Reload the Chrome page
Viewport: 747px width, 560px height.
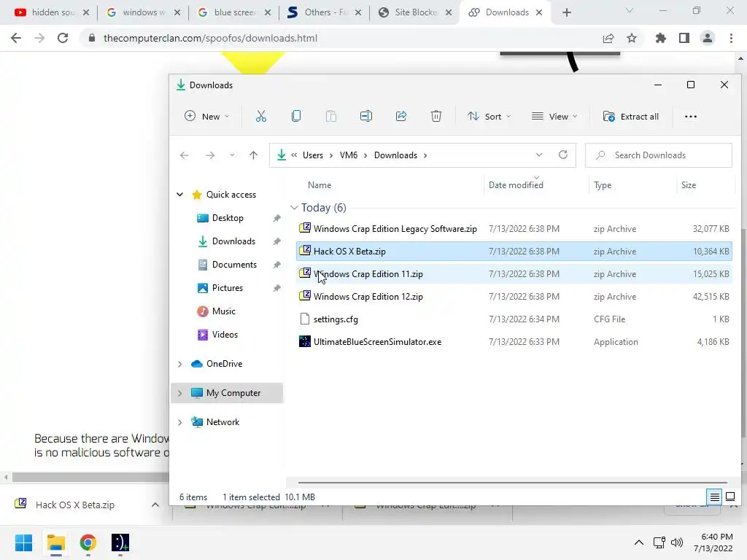[x=63, y=38]
